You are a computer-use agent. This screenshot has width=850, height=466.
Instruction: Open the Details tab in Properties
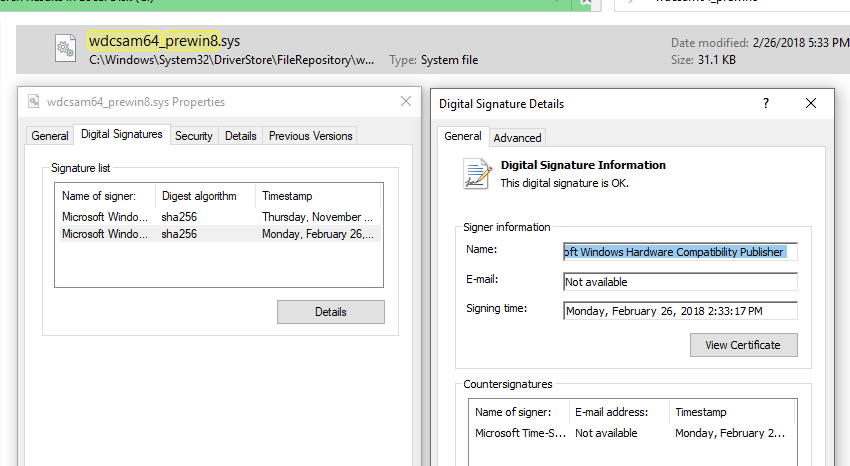[x=241, y=135]
